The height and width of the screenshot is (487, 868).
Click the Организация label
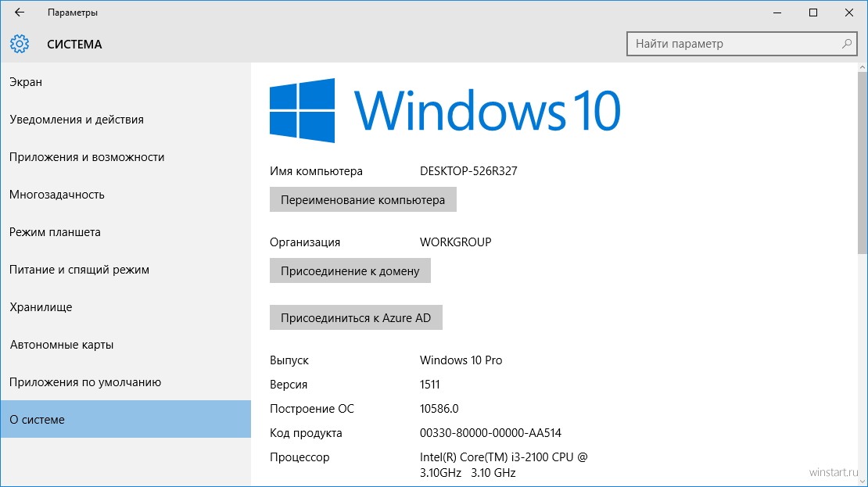[305, 242]
